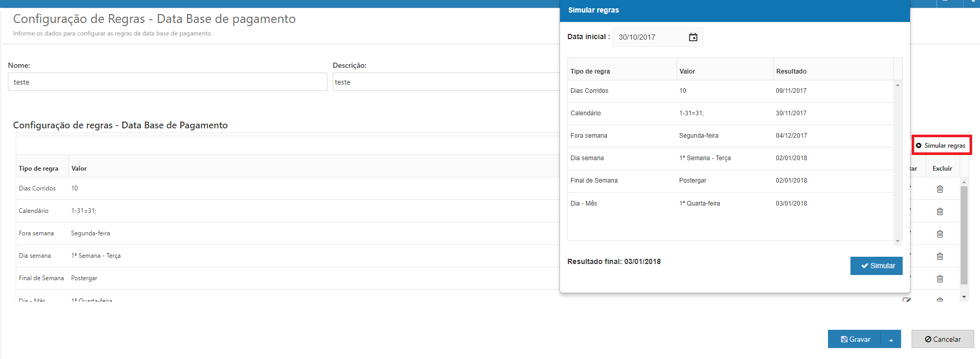Click Postergar value in main rules table
980x359 pixels.
click(x=84, y=278)
